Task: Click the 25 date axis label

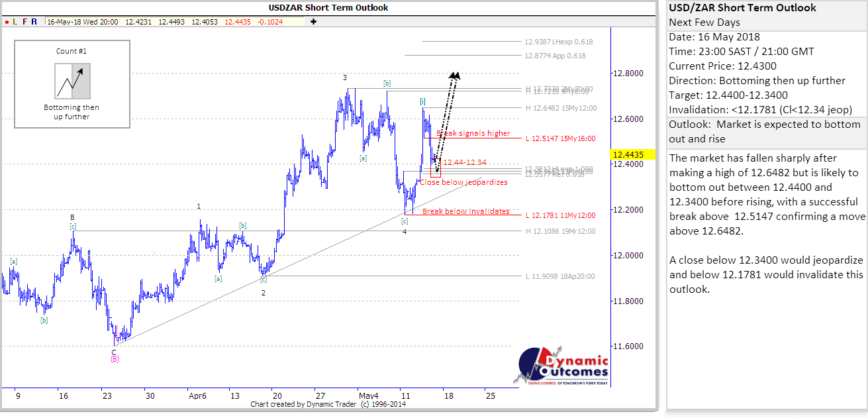Action: (489, 395)
